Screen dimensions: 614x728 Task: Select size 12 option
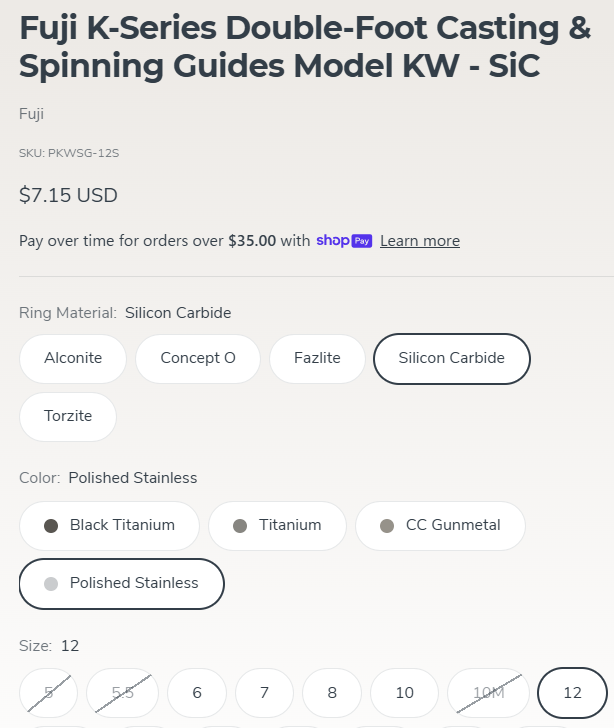click(x=572, y=693)
